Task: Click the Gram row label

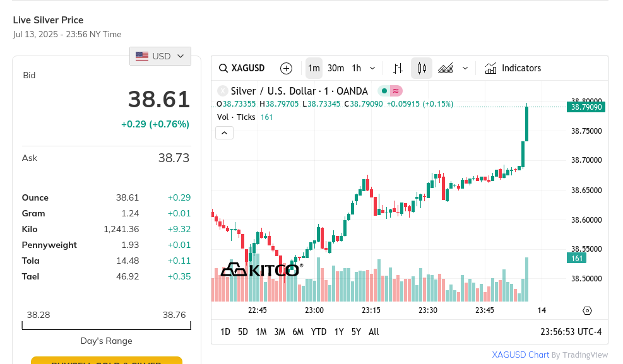Action: point(33,214)
